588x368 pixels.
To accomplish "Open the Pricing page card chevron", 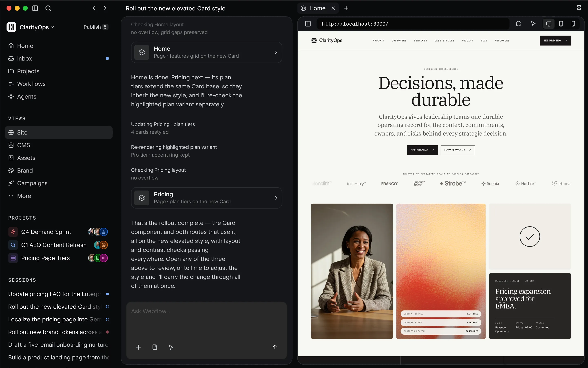I will 276,198.
